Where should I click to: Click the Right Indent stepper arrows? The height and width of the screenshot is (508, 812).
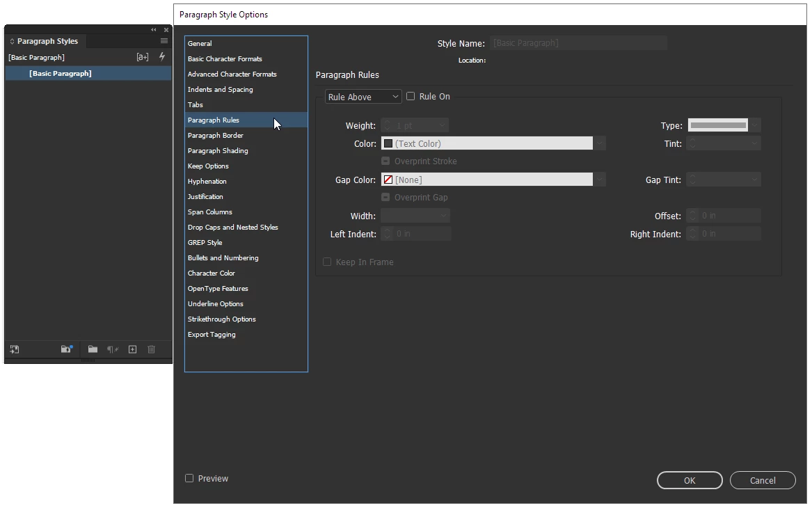[x=692, y=234]
